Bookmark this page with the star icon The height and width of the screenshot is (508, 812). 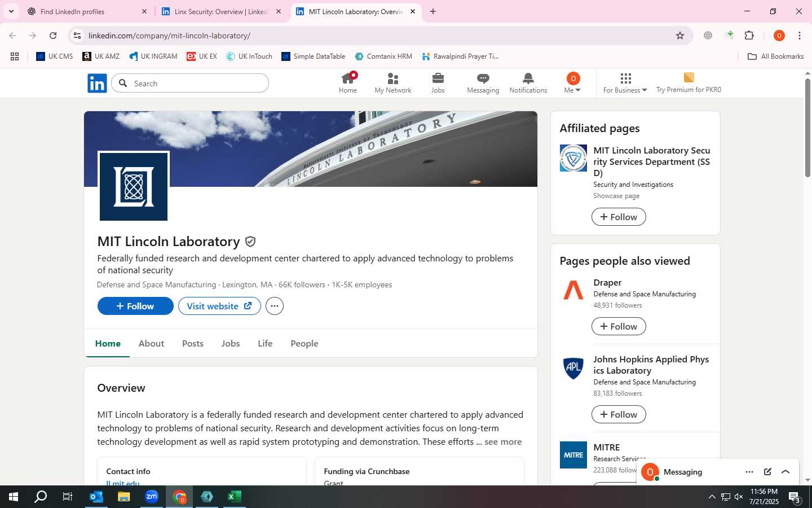(680, 36)
